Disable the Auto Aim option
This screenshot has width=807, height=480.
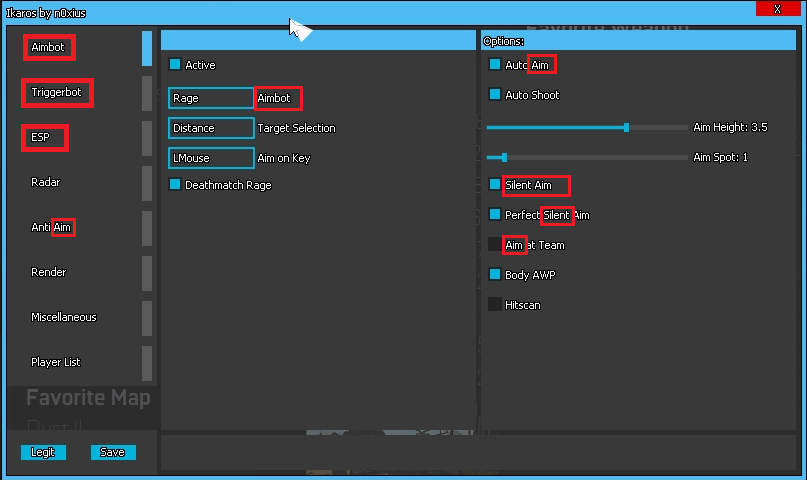(495, 64)
